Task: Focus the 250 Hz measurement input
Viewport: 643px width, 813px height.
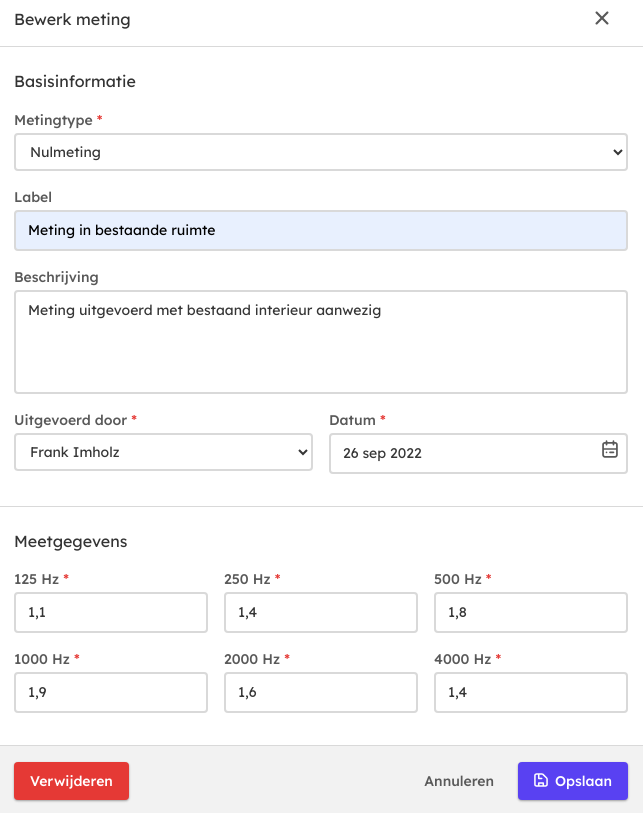Action: tap(320, 613)
